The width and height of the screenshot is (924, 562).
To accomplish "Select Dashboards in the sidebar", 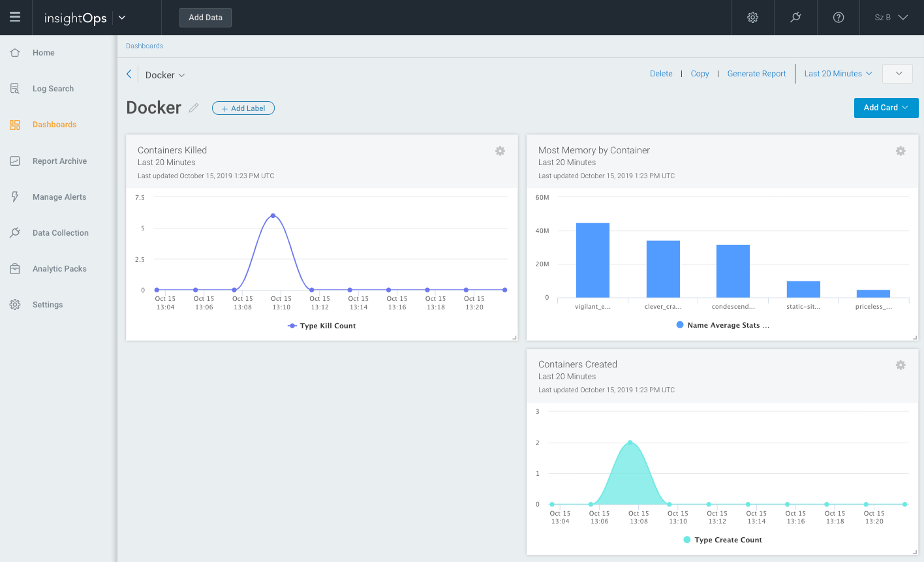I will click(54, 125).
